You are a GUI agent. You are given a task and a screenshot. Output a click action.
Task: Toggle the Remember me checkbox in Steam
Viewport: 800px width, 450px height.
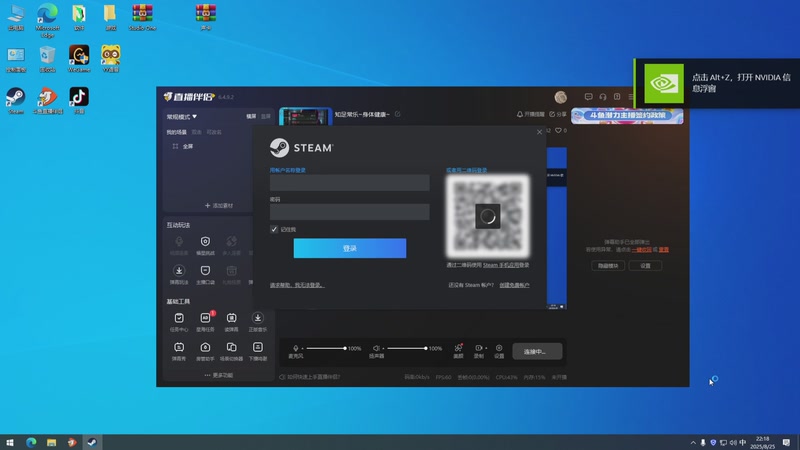pos(274,229)
